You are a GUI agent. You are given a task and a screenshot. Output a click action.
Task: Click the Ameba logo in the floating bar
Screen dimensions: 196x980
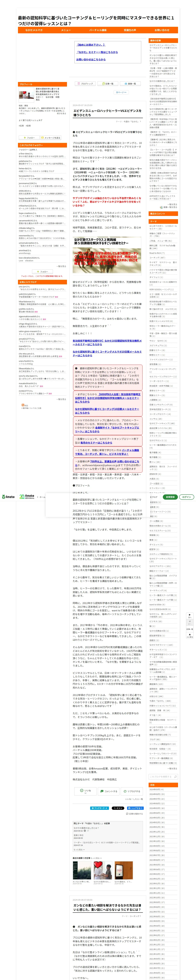pyautogui.click(x=8, y=497)
